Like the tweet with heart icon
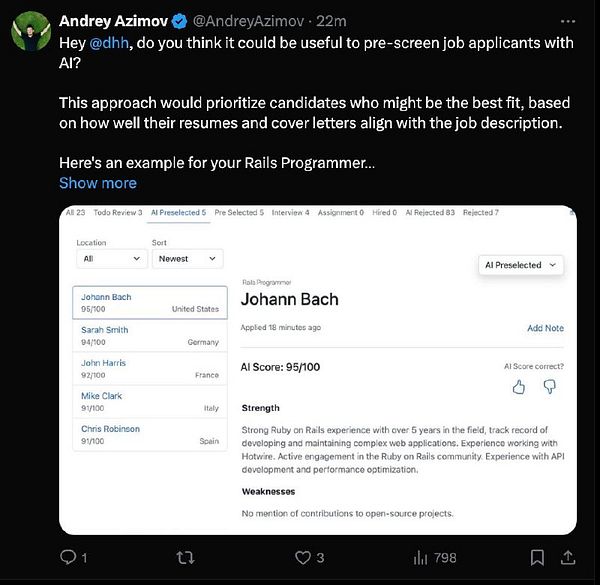600x585 pixels. point(302,557)
